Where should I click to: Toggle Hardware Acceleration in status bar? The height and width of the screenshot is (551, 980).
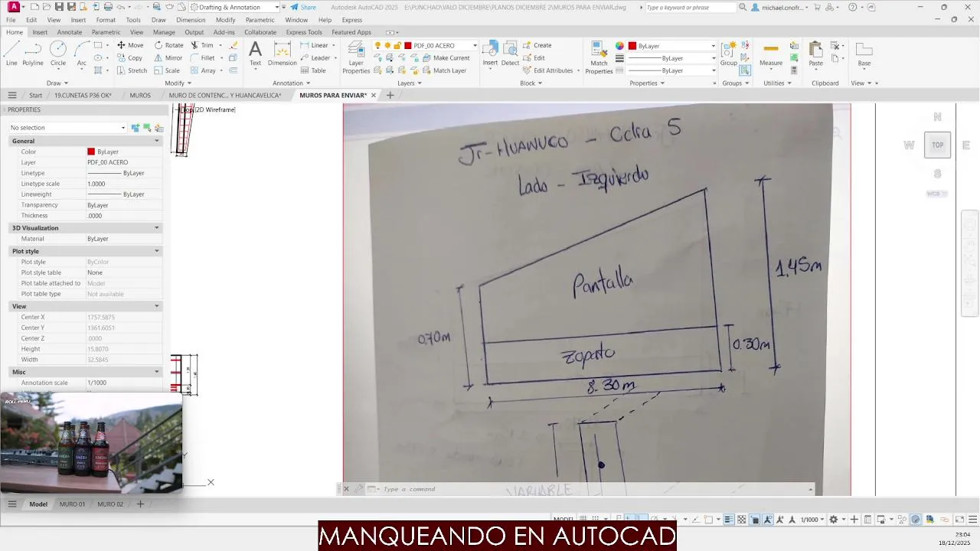pos(916,520)
